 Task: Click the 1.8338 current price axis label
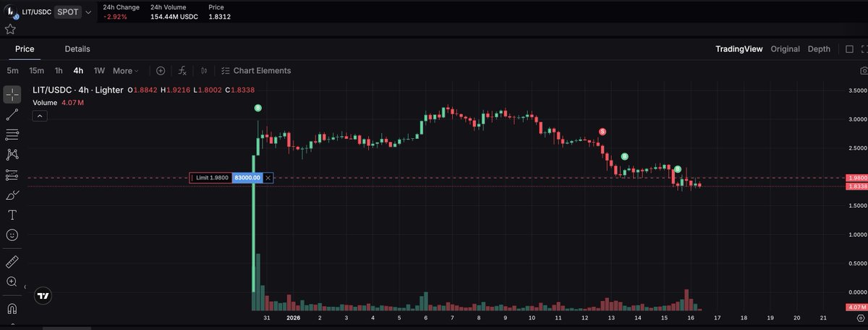click(x=856, y=187)
